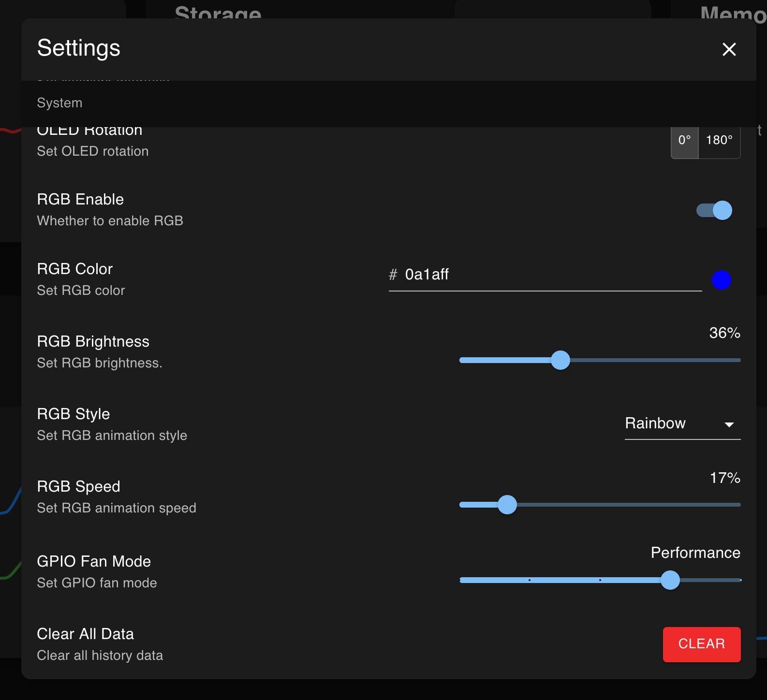The image size is (767, 700).
Task: Select the 0° OLED rotation option
Action: point(684,141)
